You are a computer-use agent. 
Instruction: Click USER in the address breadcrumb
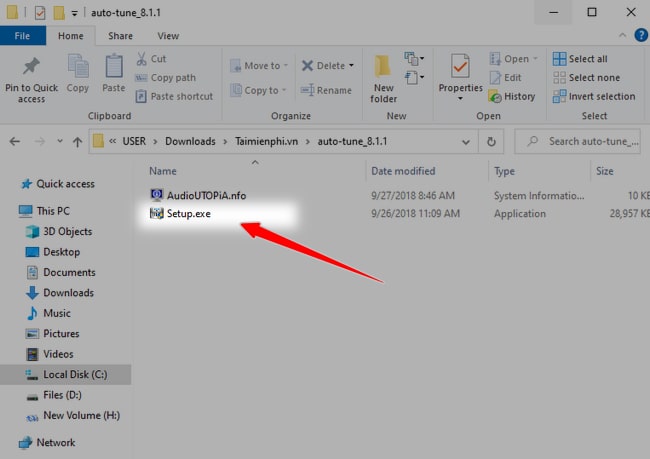[x=134, y=141]
